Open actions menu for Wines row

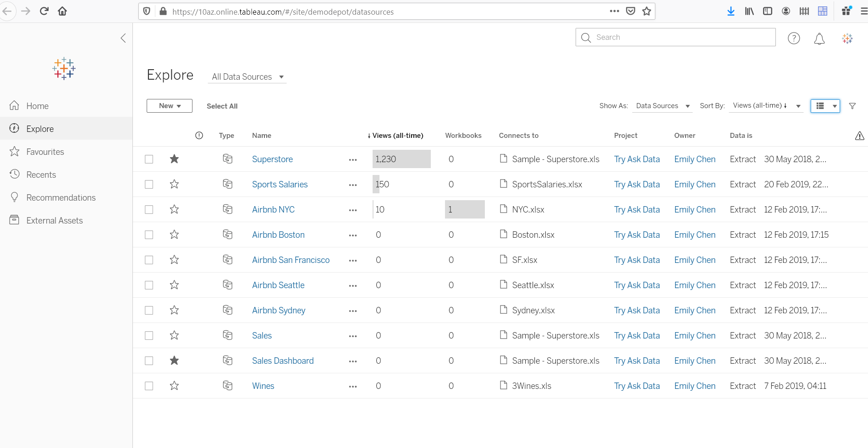click(x=353, y=387)
